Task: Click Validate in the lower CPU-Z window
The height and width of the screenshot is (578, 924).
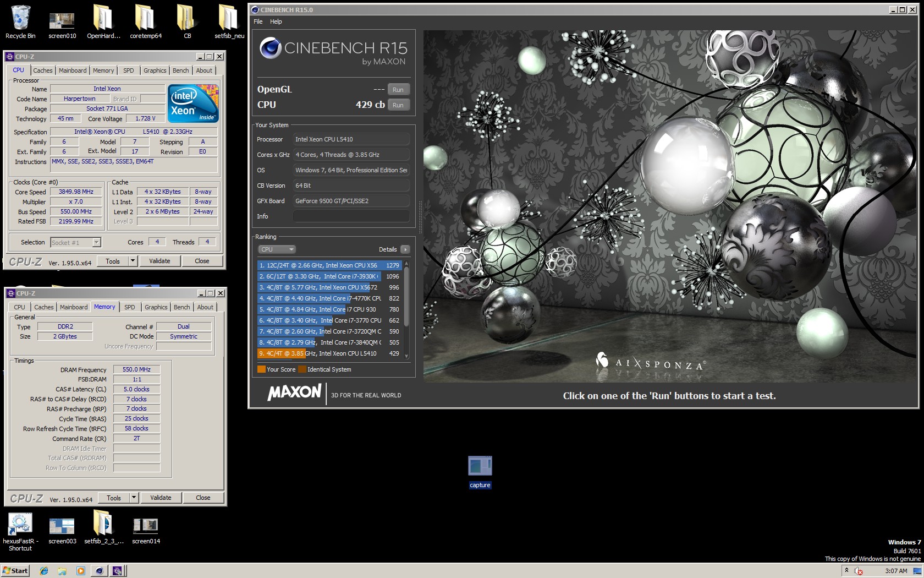Action: [161, 498]
